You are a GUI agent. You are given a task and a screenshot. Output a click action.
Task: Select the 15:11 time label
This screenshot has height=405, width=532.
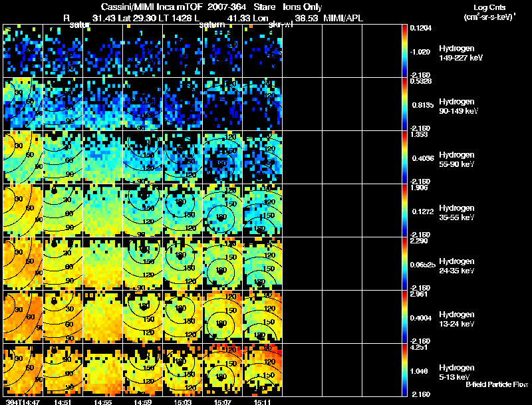262,402
